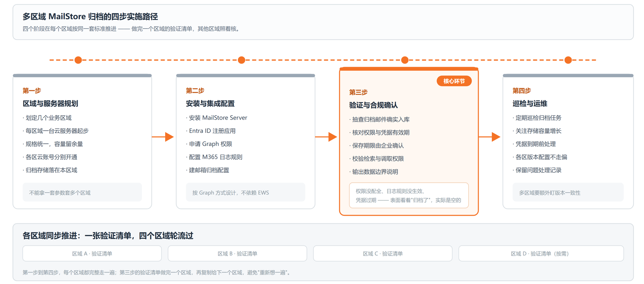Click 规格统一，容量留余量 item
The image size is (644, 284).
pos(53,144)
